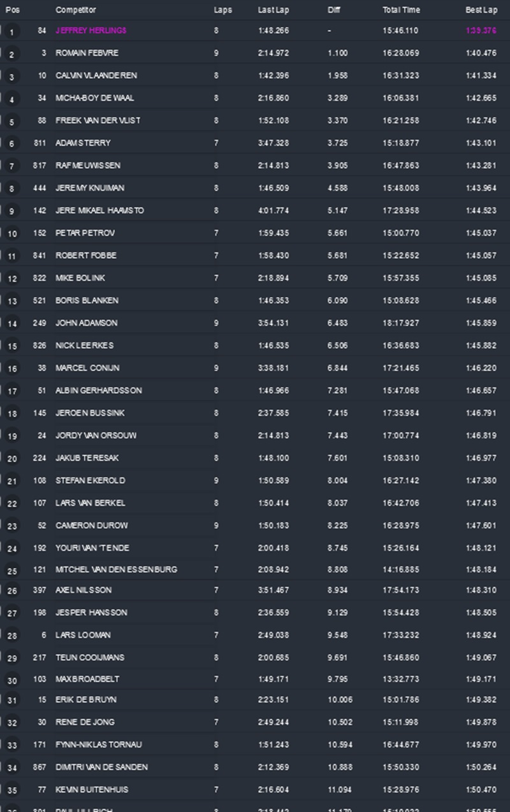The width and height of the screenshot is (510, 812).
Task: Select competitor Romain Febvre
Action: (x=87, y=53)
